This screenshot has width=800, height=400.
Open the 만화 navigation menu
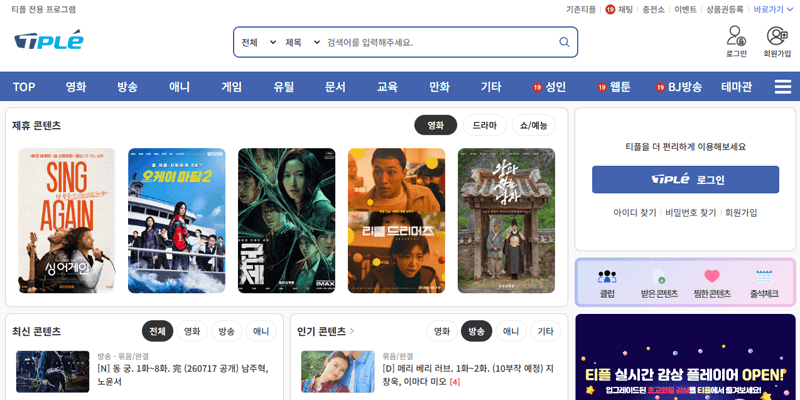[439, 87]
